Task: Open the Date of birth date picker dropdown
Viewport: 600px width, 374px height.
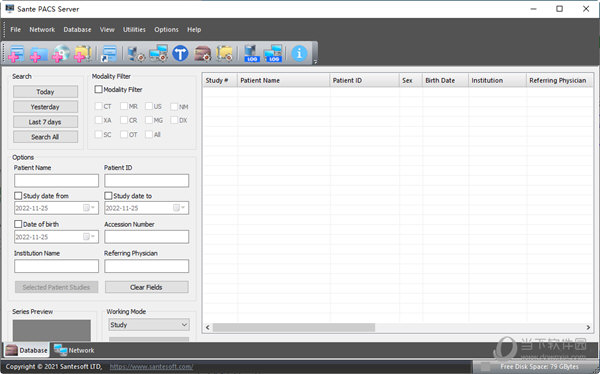Action: coord(89,237)
